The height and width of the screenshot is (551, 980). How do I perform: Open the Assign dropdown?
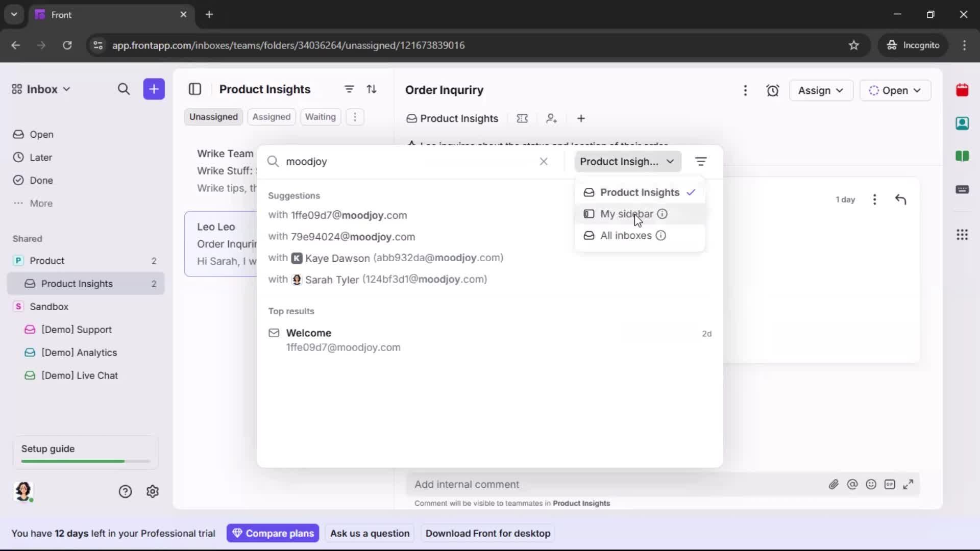coord(821,90)
